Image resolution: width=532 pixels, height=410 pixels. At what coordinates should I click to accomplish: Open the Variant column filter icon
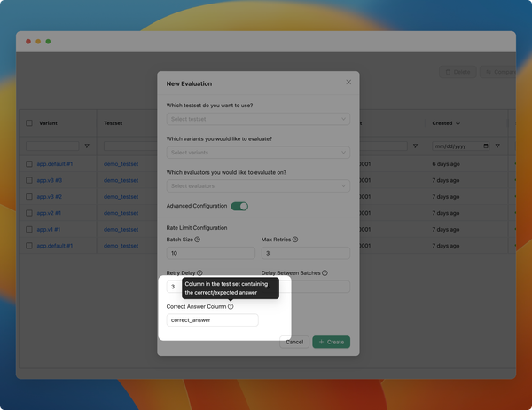click(87, 146)
